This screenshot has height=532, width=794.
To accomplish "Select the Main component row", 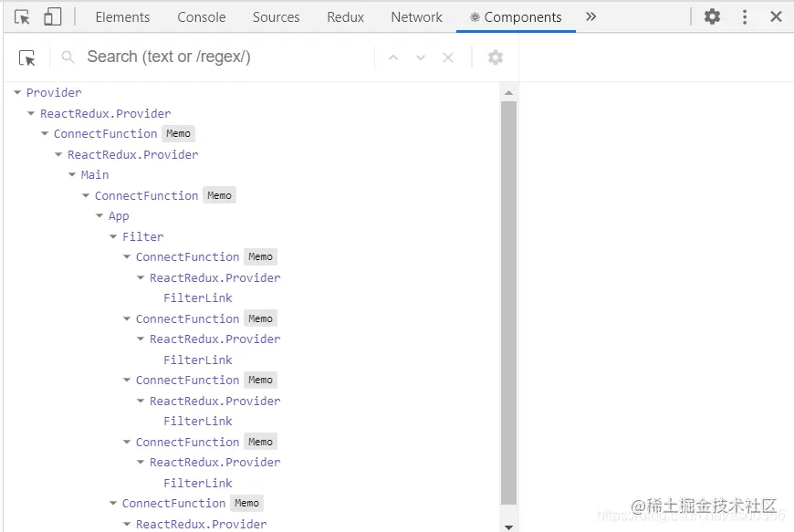I will 95,174.
